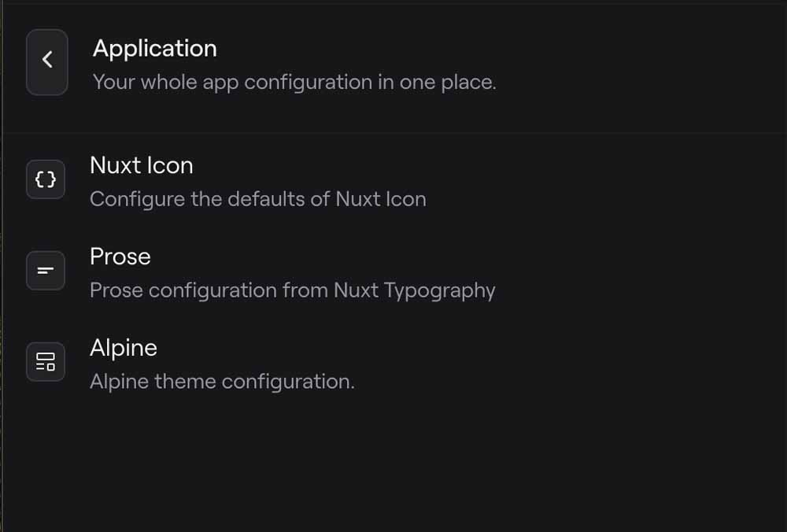Open the Nuxt Icon configuration section
Screen dimensions: 787x532
pos(257,181)
